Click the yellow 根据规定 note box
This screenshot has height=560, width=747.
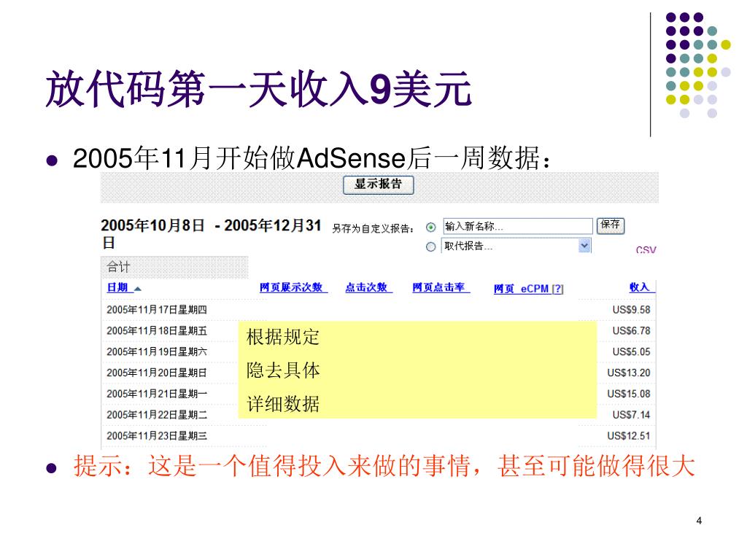pos(417,370)
